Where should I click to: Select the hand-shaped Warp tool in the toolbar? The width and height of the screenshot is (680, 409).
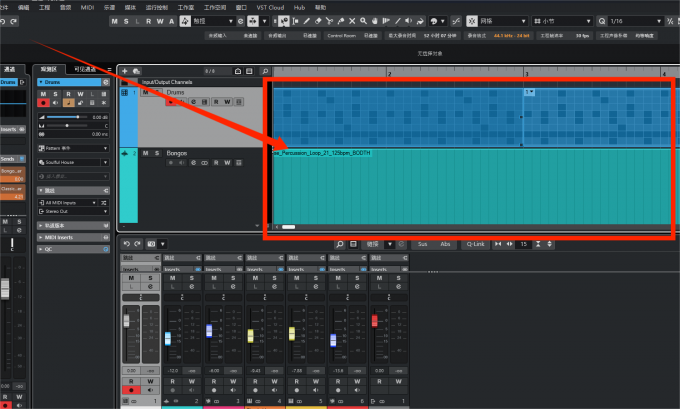click(375, 21)
